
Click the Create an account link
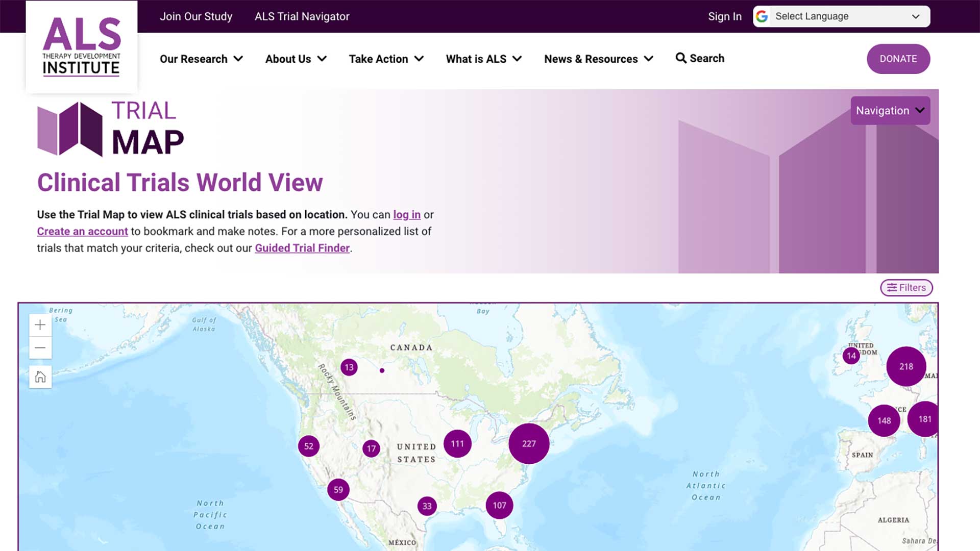point(82,231)
